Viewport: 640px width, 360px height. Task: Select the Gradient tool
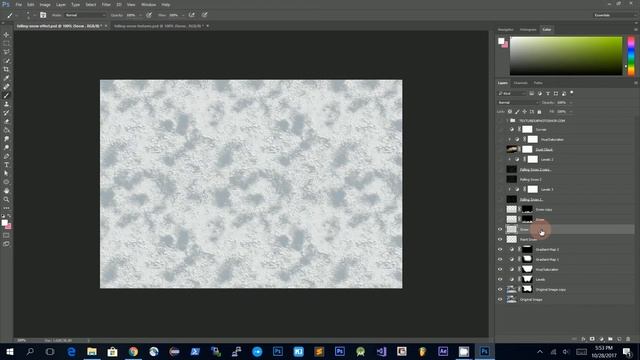coord(6,130)
